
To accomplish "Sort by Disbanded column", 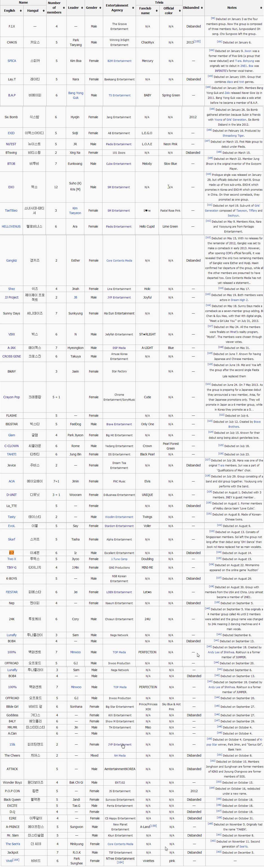I will 202,8.
